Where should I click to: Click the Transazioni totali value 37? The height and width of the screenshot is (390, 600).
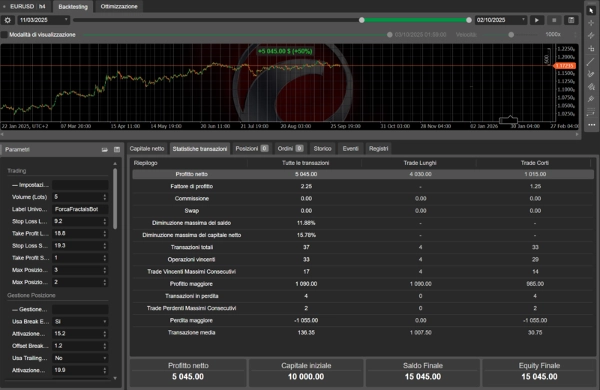tap(306, 247)
